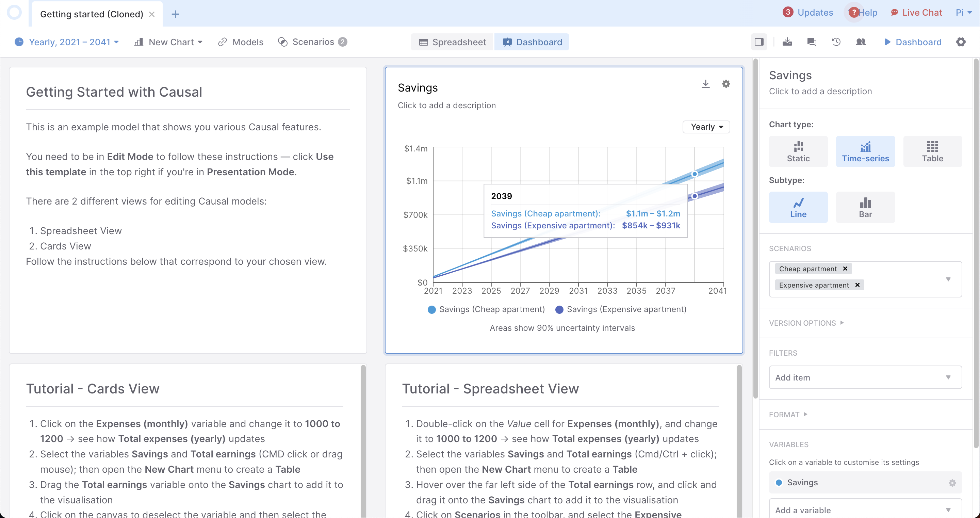
Task: Add a new model tab with plus
Action: coord(175,14)
